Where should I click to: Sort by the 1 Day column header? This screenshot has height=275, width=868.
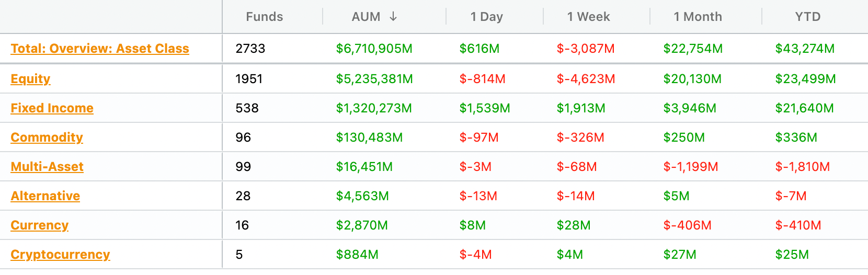click(x=487, y=17)
